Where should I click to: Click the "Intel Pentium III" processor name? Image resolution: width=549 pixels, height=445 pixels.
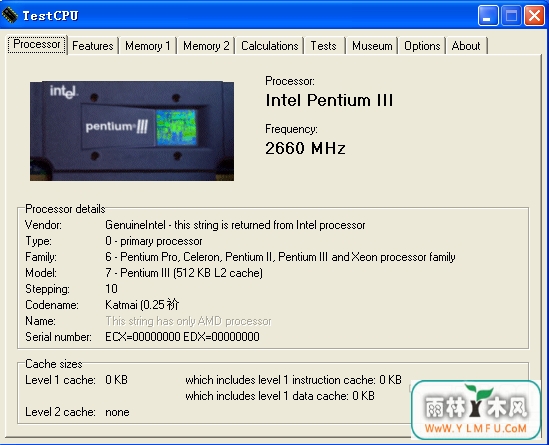[329, 100]
